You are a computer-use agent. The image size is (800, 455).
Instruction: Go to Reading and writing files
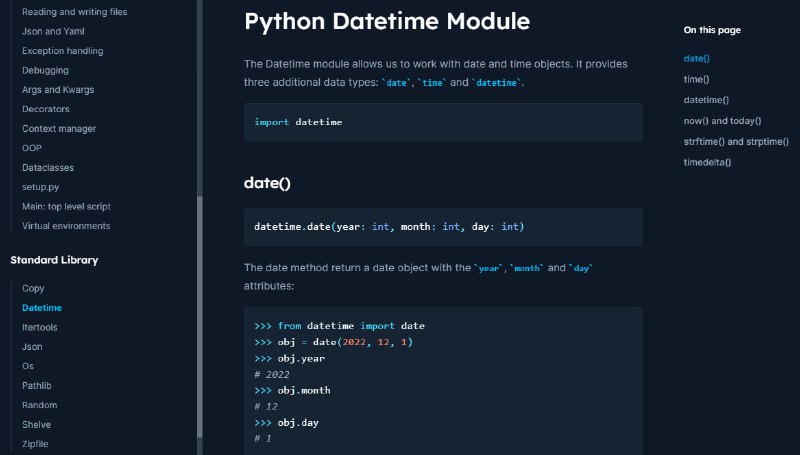[x=74, y=12]
